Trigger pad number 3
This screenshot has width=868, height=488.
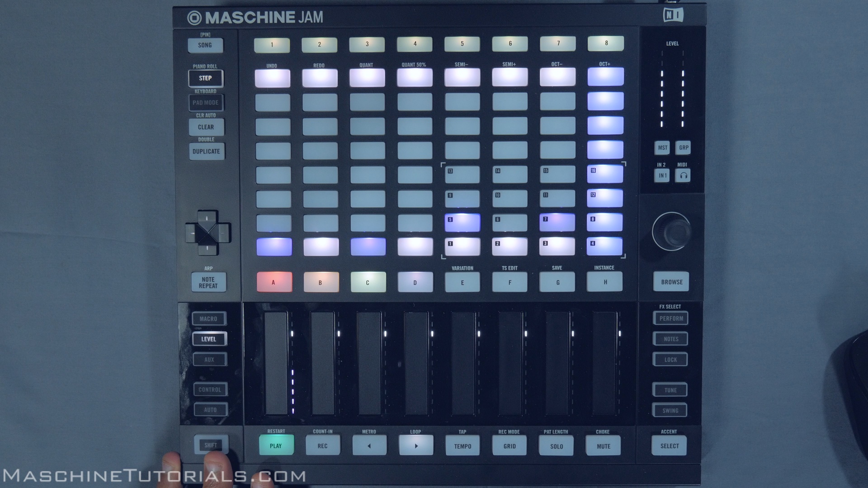click(557, 246)
